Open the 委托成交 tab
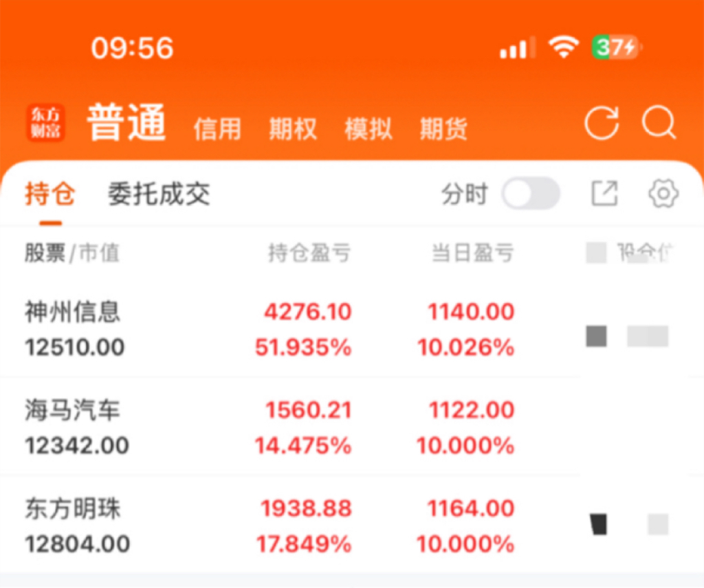 (x=159, y=194)
